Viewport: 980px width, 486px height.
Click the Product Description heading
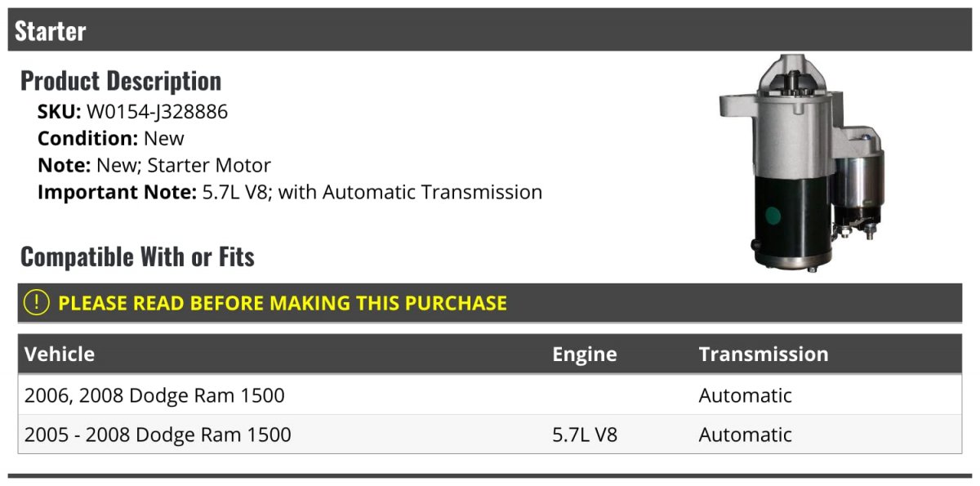click(121, 81)
